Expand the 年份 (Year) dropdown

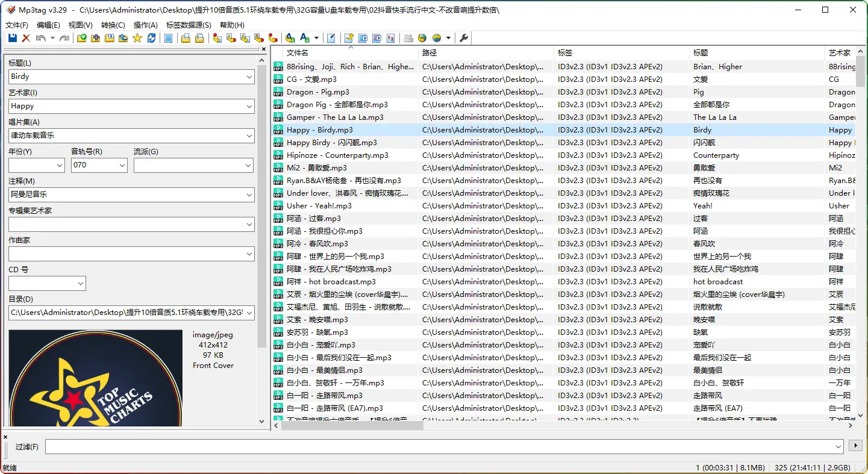point(60,165)
